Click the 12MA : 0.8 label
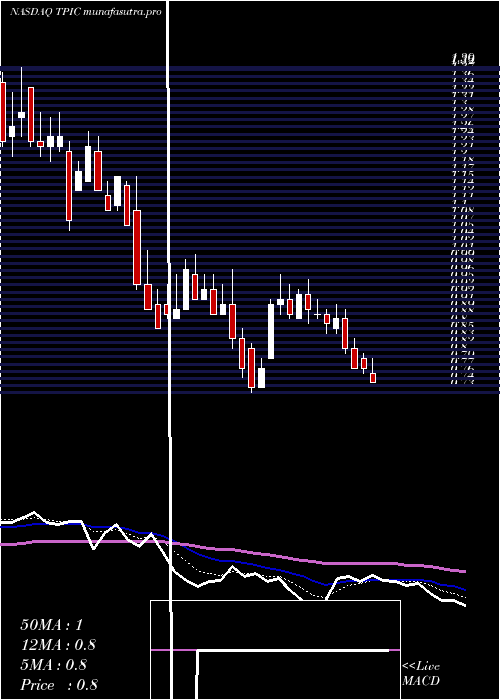500x700 pixels. [x=58, y=645]
